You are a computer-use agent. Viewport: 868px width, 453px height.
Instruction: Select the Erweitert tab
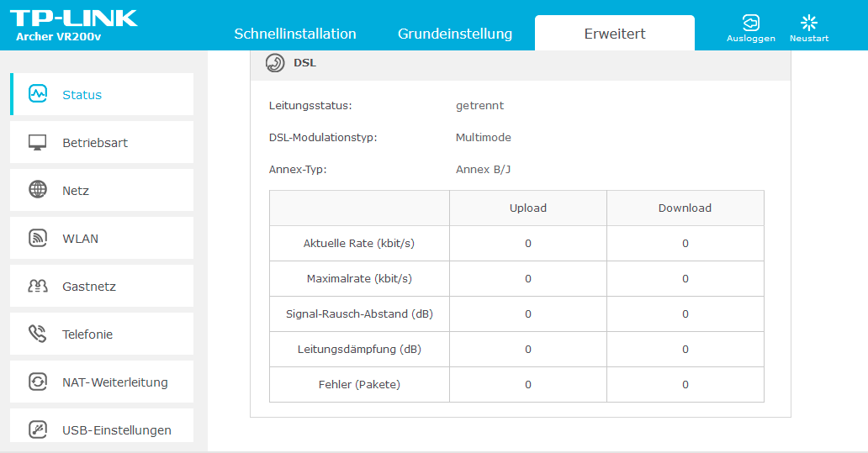point(615,33)
